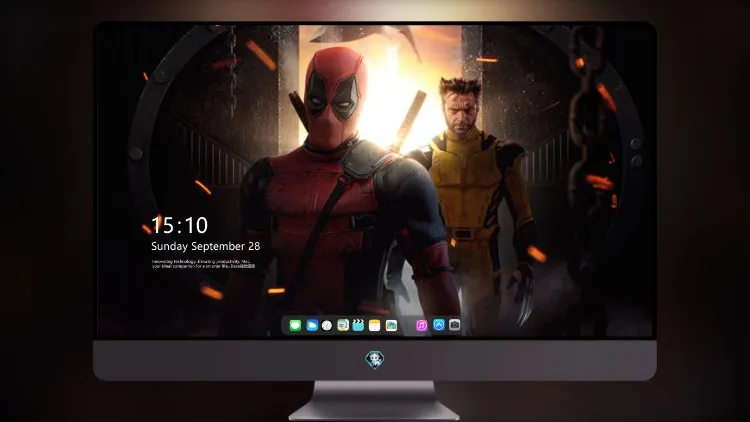Open the blue App Store icon
The height and width of the screenshot is (422, 750).
click(x=439, y=325)
